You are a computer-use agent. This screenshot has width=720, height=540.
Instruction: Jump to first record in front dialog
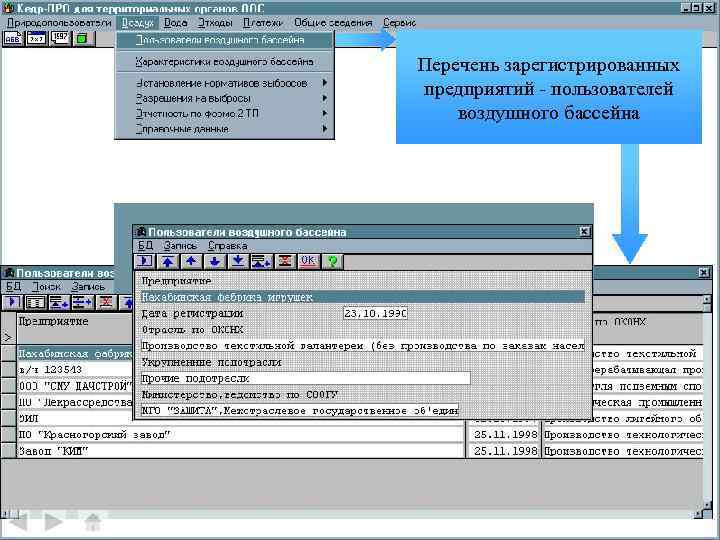168,261
